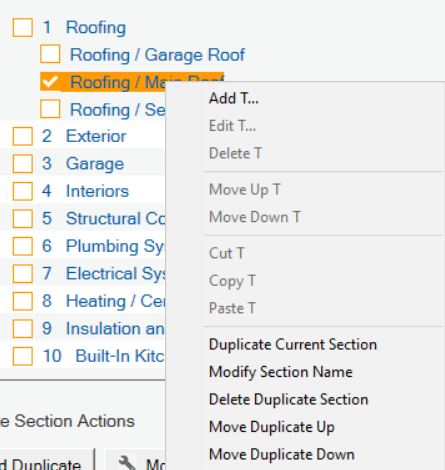Select the Garage section label
The image size is (445, 470).
tap(95, 164)
